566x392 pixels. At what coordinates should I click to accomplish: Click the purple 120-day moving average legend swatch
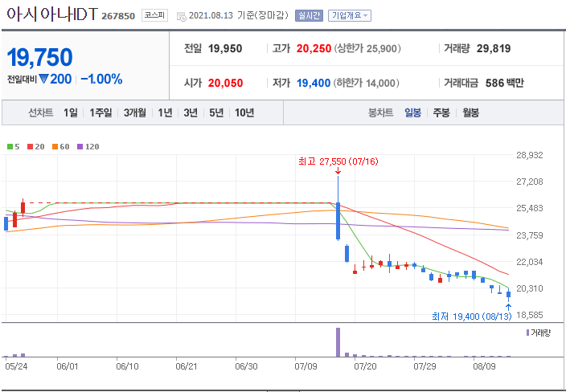coord(80,147)
